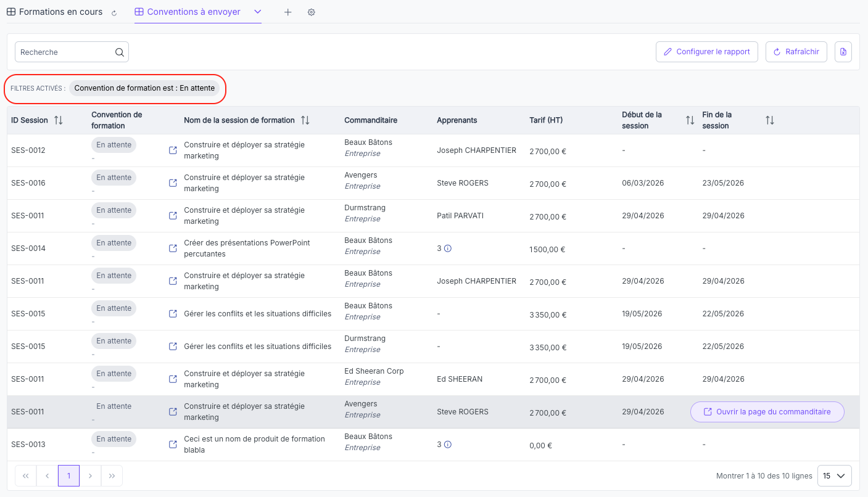
Task: Open rows-per-page dropdown showing 15
Action: point(835,476)
